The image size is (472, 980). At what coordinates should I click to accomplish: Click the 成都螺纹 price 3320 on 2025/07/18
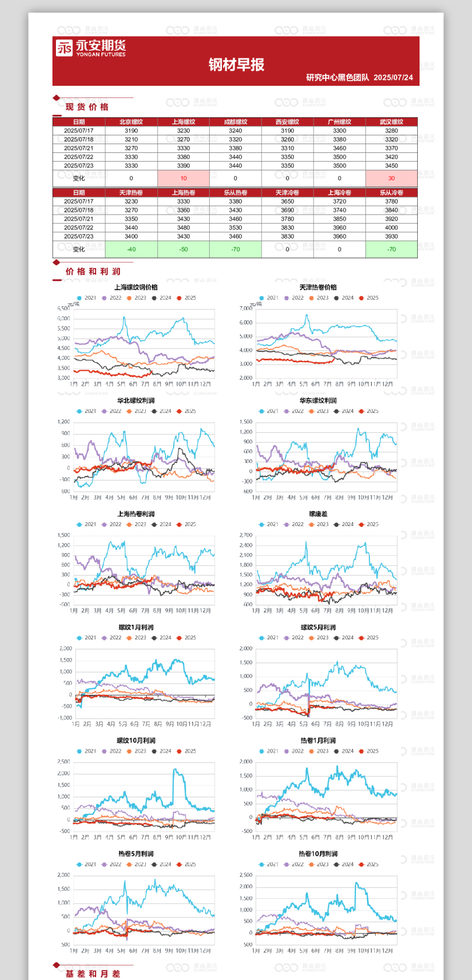[x=235, y=139]
